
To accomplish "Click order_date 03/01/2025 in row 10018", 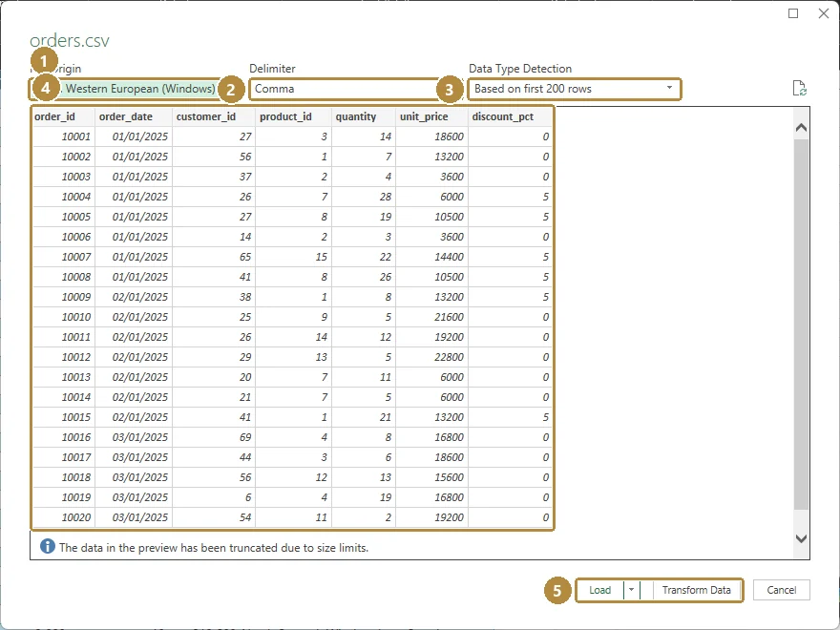I will click(x=134, y=477).
